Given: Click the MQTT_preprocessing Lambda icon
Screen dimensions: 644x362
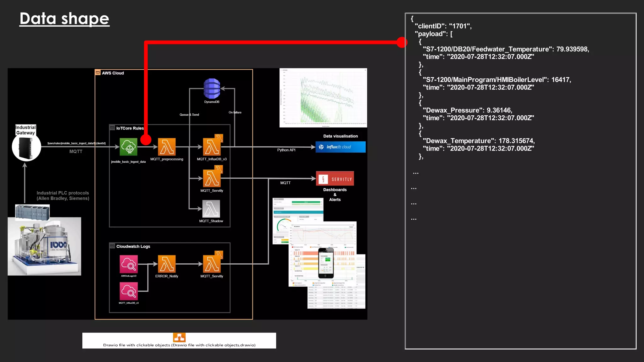Looking at the screenshot, I should 167,147.
